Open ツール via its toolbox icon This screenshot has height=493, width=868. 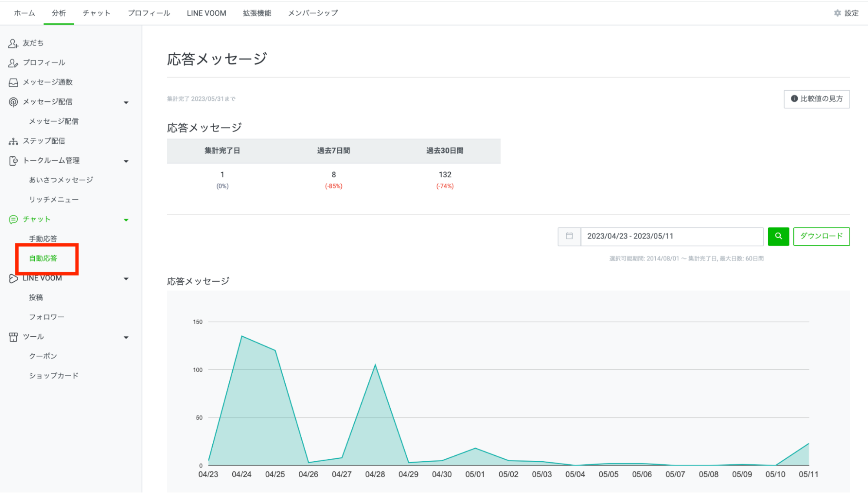click(13, 336)
